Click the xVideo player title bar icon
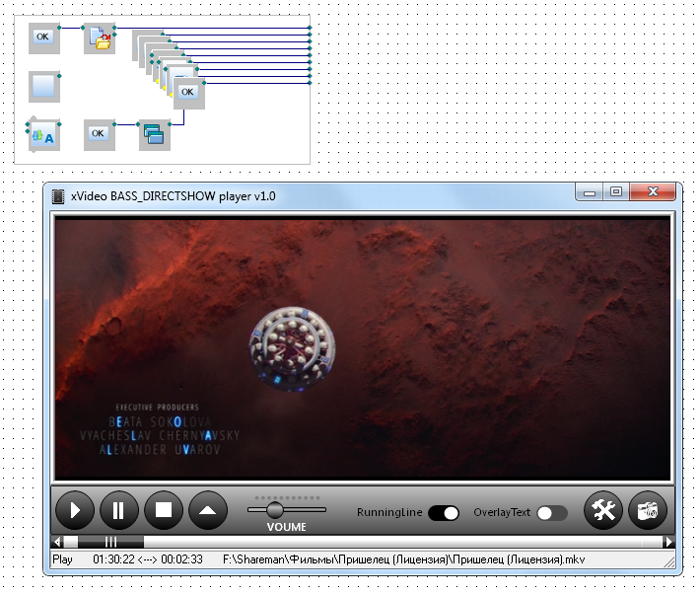Image resolution: width=700 pixels, height=595 pixels. click(58, 196)
